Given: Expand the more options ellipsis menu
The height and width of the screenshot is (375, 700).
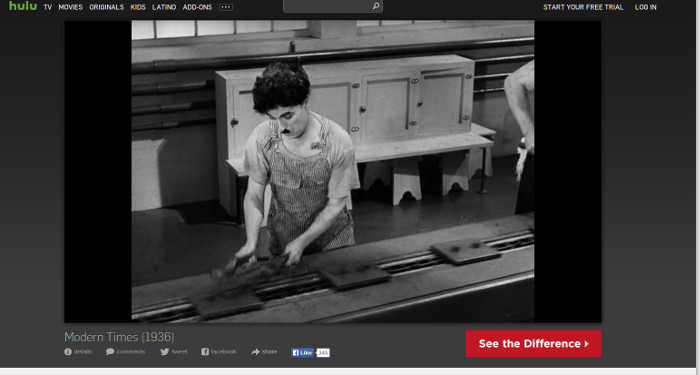Looking at the screenshot, I should [226, 7].
